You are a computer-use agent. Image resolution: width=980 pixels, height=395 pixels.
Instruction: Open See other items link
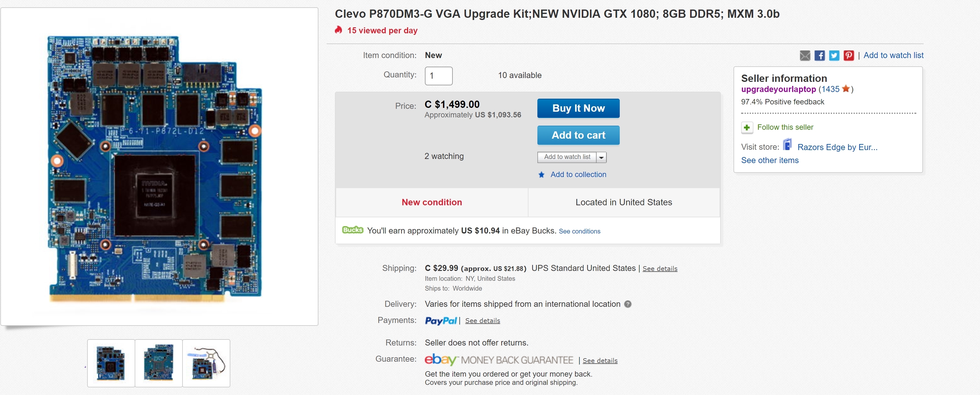(770, 160)
